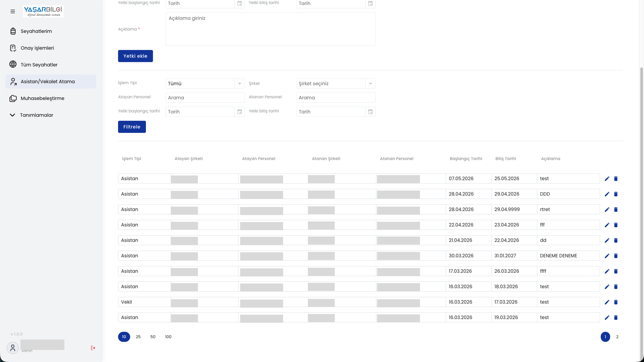The width and height of the screenshot is (644, 362).
Task: Click the filter Yetki başlangıç tarihi date field
Action: click(200, 112)
